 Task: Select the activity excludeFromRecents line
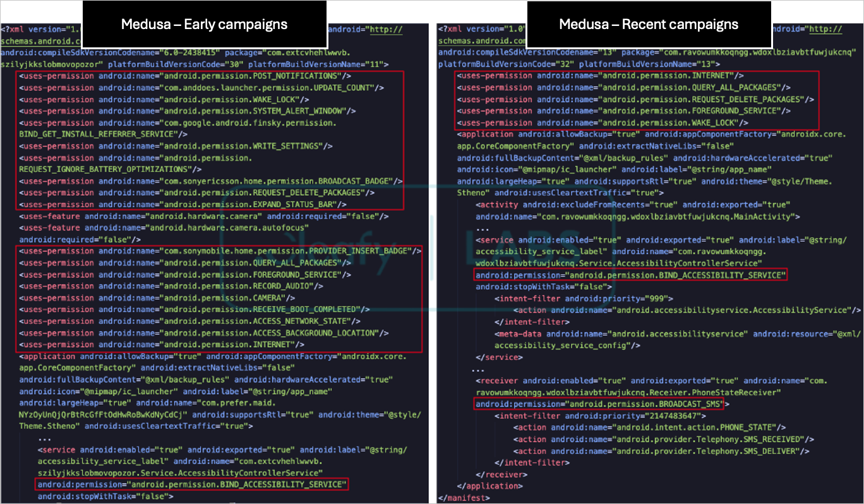(x=633, y=205)
